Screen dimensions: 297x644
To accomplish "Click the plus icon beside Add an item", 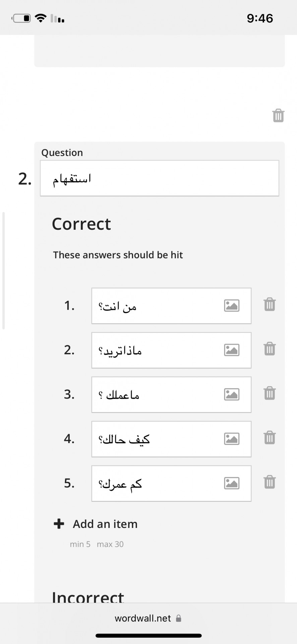I will [59, 524].
